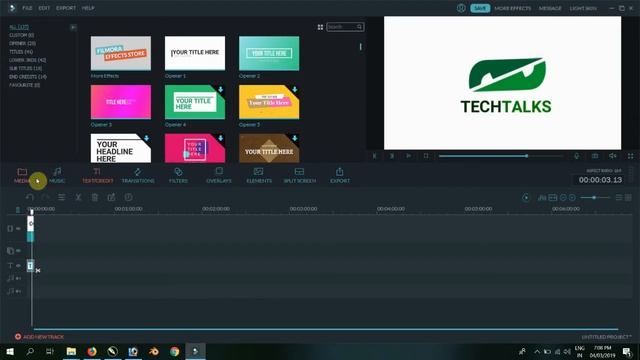Click the play button under preview
The image size is (640, 360).
(x=409, y=156)
